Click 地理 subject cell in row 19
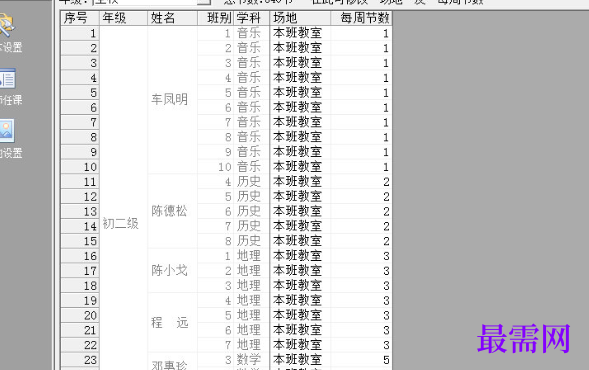The width and height of the screenshot is (589, 370). coord(252,300)
